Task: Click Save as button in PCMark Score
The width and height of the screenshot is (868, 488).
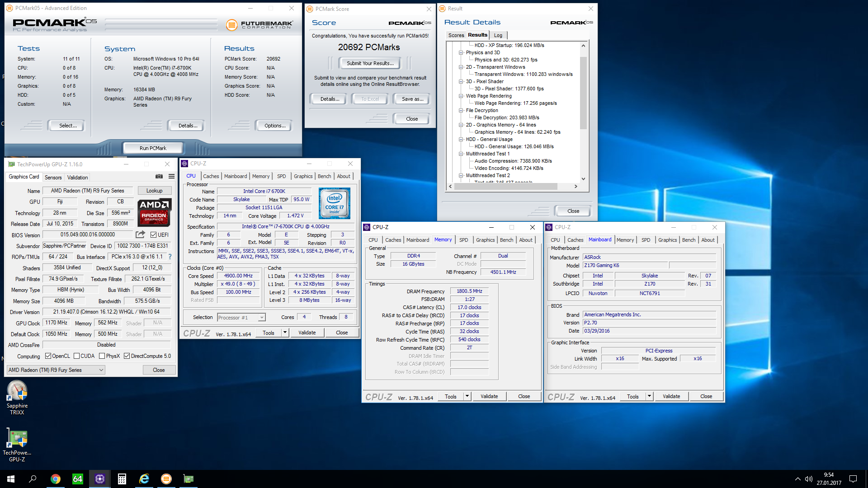Action: (x=412, y=99)
